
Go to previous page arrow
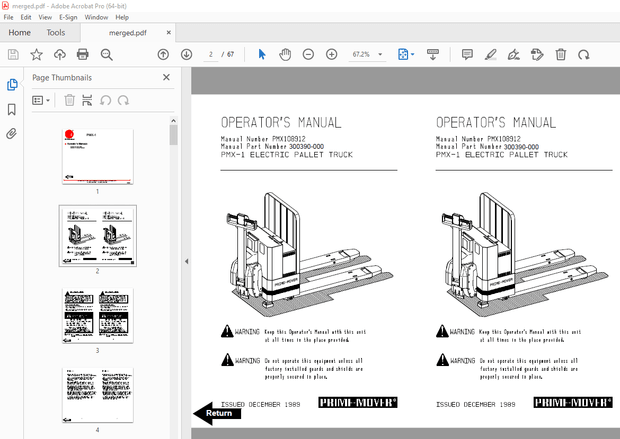coord(163,54)
